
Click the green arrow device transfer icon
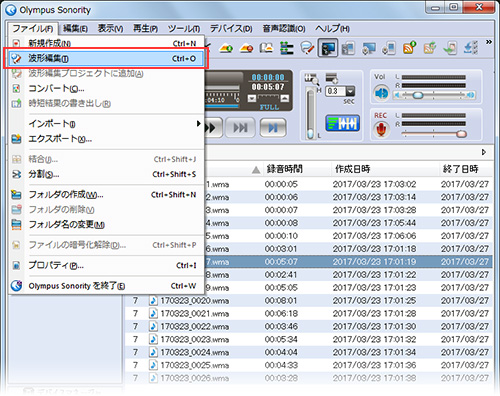click(450, 48)
